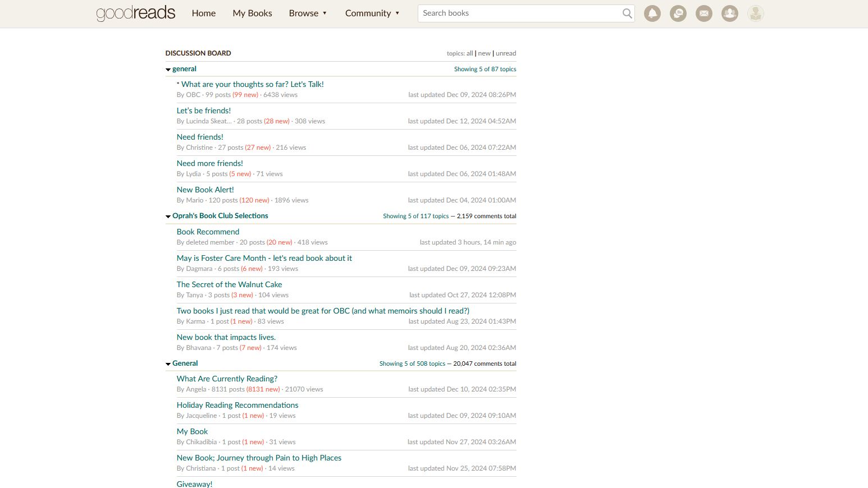Click the 'DISCUSSION BOARD' heading
Viewport: 868px width, 488px height.
pos(198,53)
